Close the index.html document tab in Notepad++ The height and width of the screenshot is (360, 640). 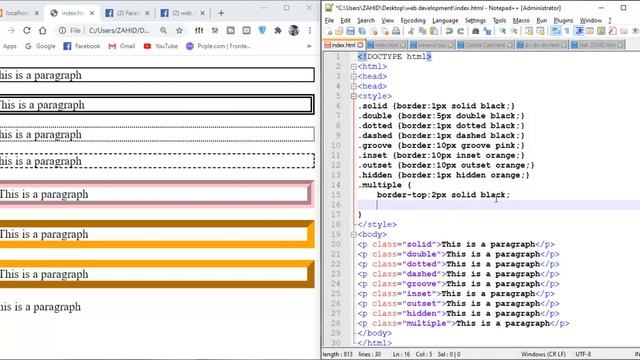(x=360, y=45)
